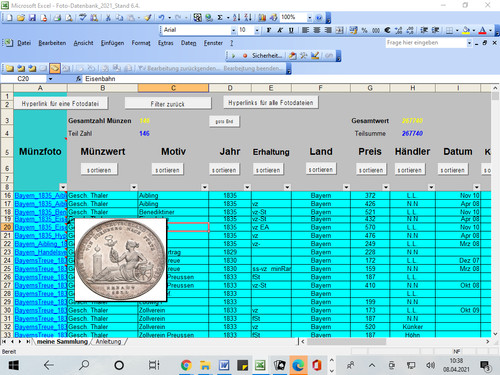Run a macro with the green play icon
This screenshot has width=500, height=375.
233,56
